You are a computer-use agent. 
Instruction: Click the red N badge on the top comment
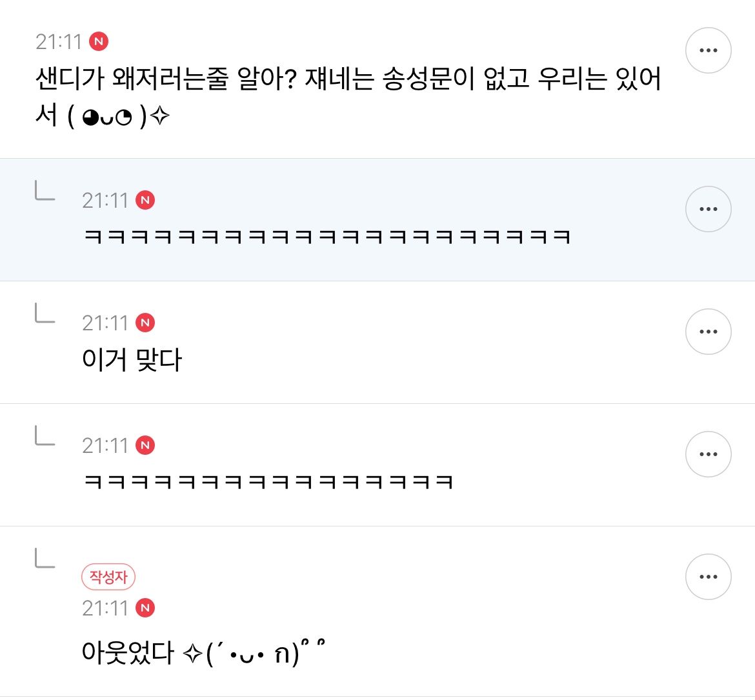[x=99, y=42]
